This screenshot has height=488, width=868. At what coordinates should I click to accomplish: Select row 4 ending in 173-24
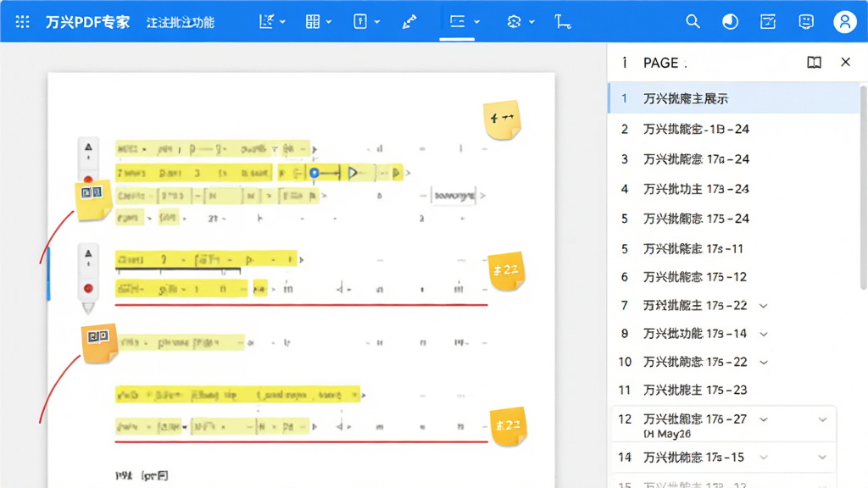tap(734, 189)
